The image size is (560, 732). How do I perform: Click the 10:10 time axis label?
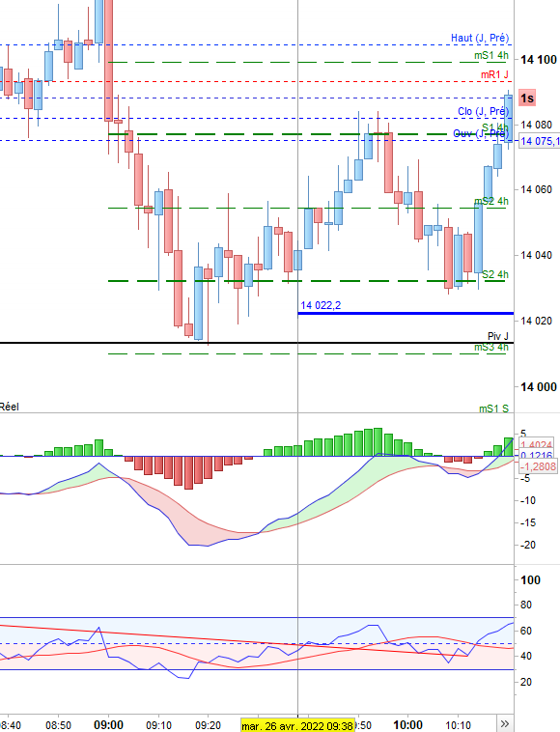[458, 725]
